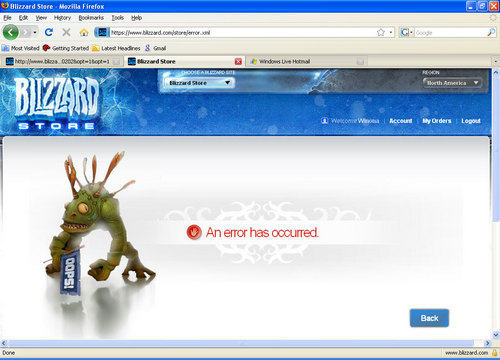The image size is (500, 360).
Task: Go to the Home page icon
Action: (x=84, y=32)
